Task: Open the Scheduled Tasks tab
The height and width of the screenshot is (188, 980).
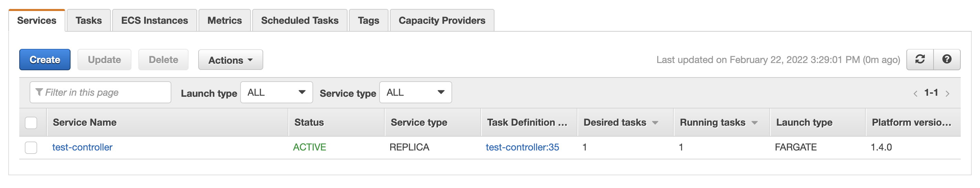Action: 300,20
